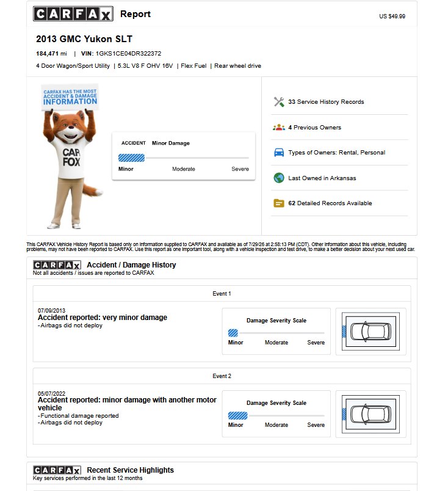Click the yellow folder icon beside Detailed Records
The image size is (448, 491).
click(x=279, y=203)
